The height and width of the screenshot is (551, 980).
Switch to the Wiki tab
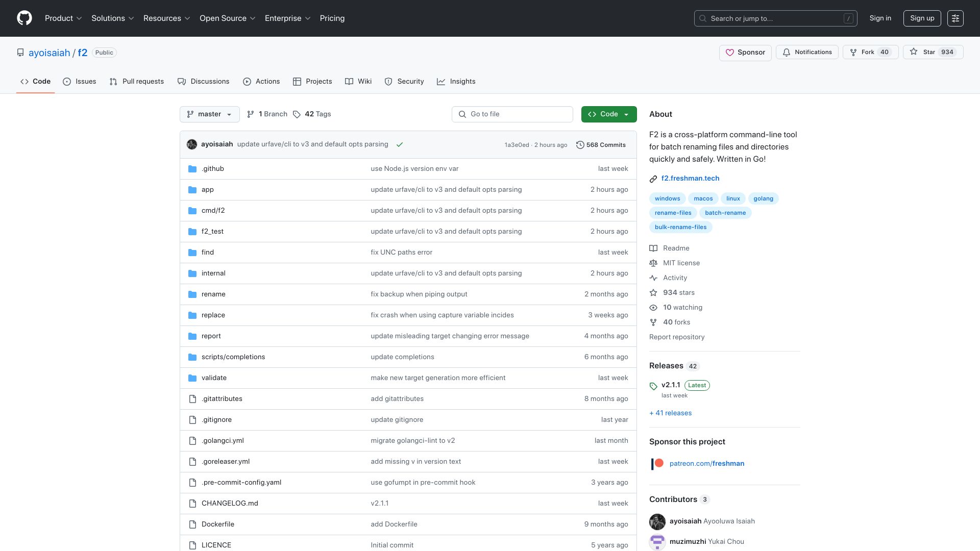(x=358, y=82)
